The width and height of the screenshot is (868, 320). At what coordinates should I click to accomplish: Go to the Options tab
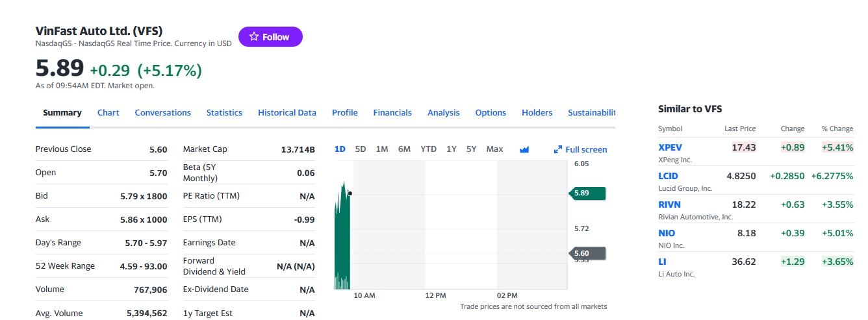pyautogui.click(x=491, y=112)
